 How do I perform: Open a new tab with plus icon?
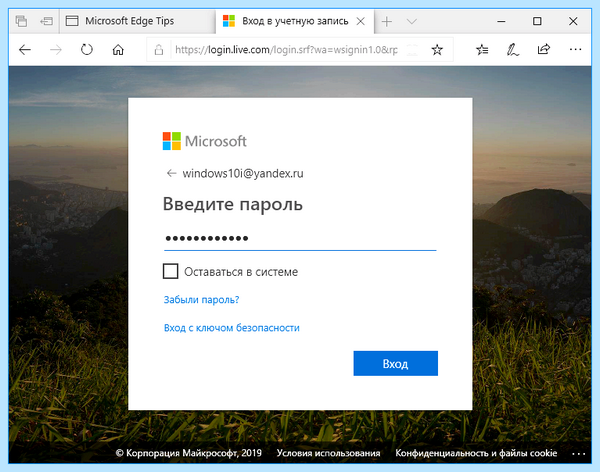[387, 21]
